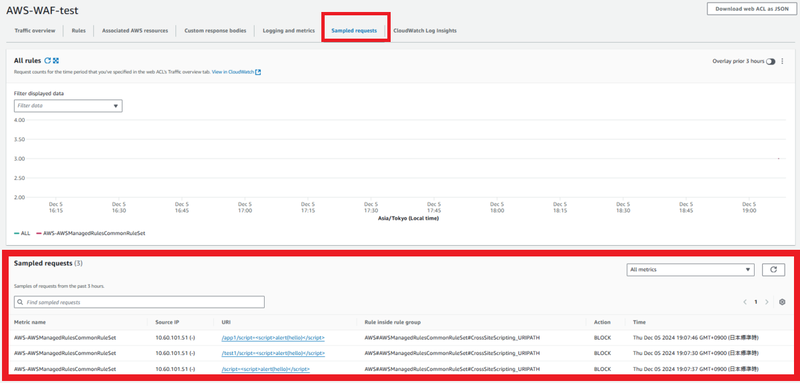
Task: Go to next page of sampled requests
Action: (x=766, y=302)
